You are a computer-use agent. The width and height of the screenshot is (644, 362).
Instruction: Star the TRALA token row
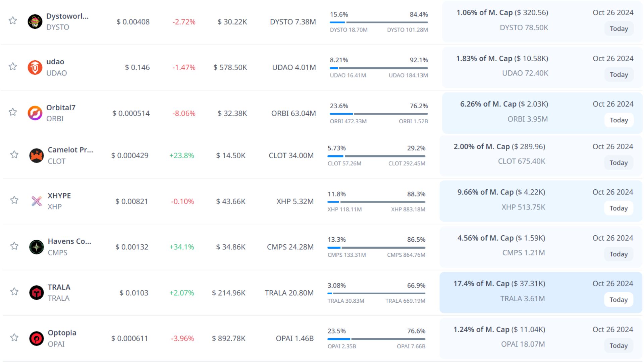(14, 292)
